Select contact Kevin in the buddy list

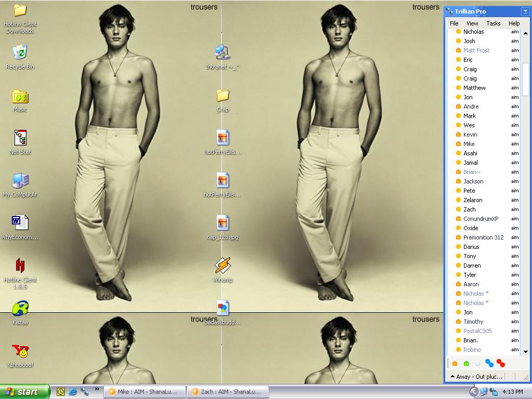coord(483,135)
